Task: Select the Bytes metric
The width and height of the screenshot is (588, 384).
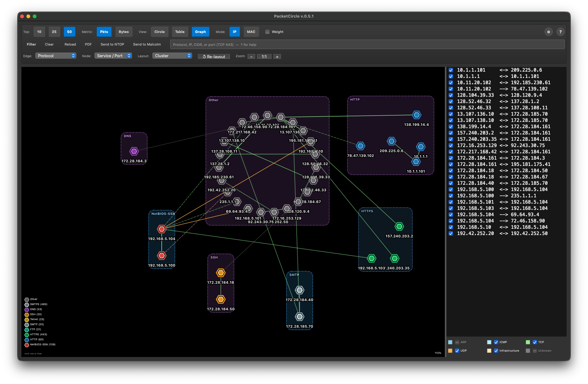Action: click(x=124, y=32)
